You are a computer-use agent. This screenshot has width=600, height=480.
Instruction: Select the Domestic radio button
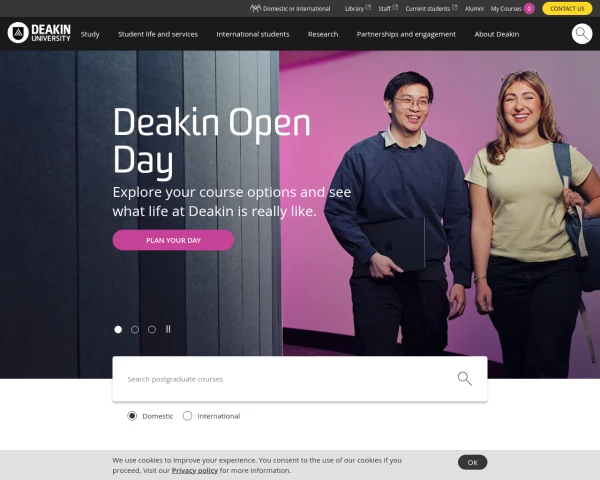[x=132, y=416]
